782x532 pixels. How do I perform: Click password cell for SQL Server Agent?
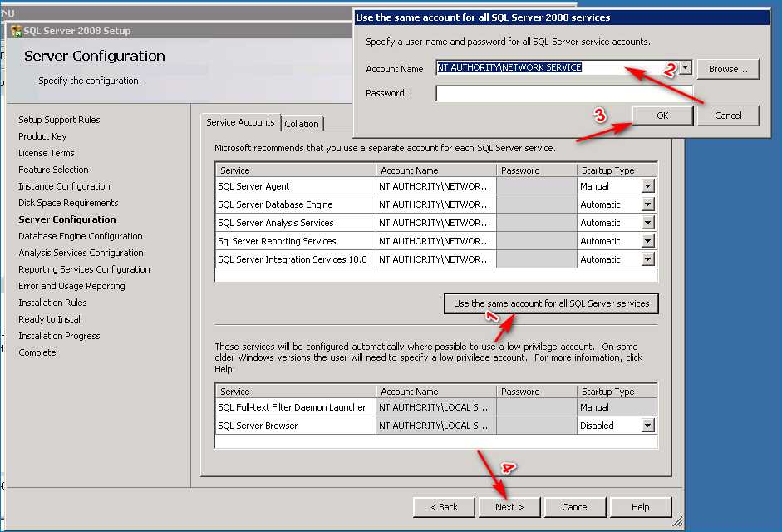(537, 186)
